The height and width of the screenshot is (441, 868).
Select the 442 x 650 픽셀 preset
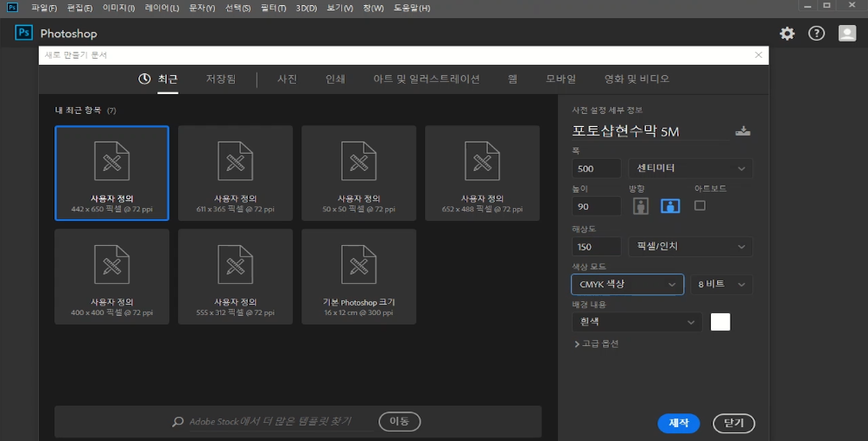click(111, 173)
